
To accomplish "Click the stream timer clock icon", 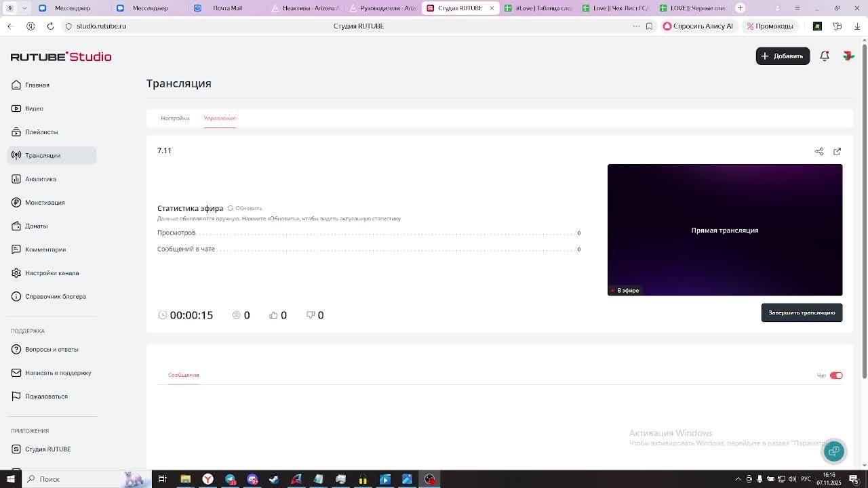I will [x=163, y=315].
